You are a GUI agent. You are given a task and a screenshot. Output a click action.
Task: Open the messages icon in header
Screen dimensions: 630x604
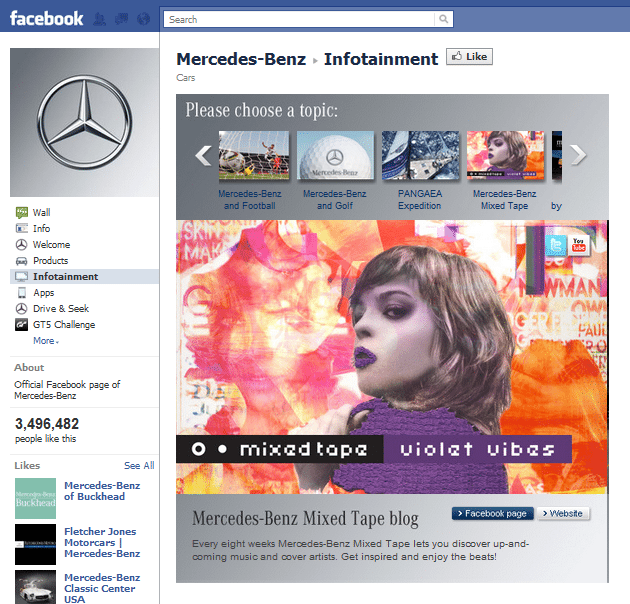point(121,19)
